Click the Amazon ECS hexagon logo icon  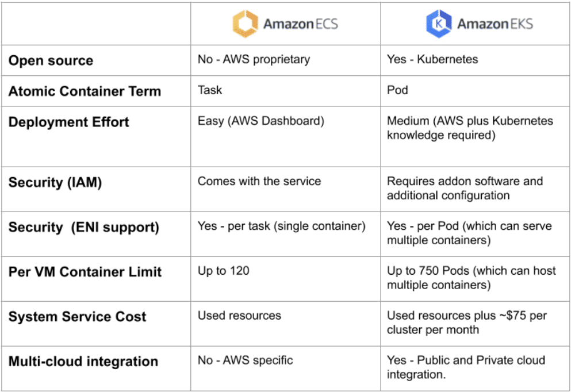246,24
